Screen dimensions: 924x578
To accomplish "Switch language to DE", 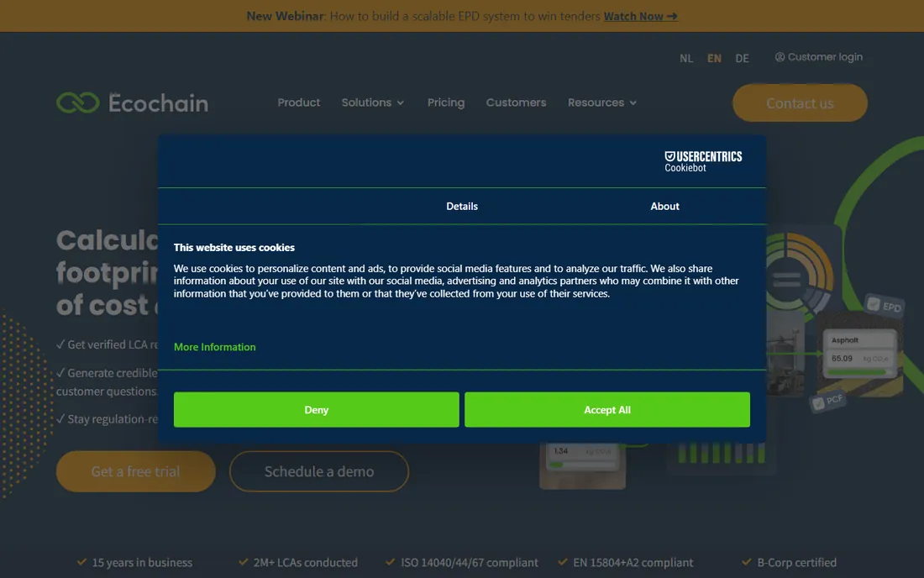I will point(742,58).
